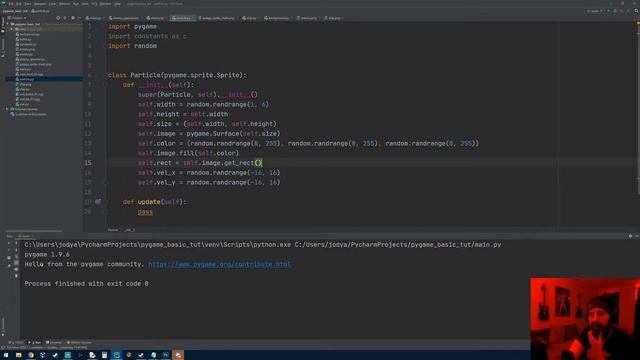Click the locate current file icon in Project panel
The height and width of the screenshot is (360, 640).
click(58, 18)
